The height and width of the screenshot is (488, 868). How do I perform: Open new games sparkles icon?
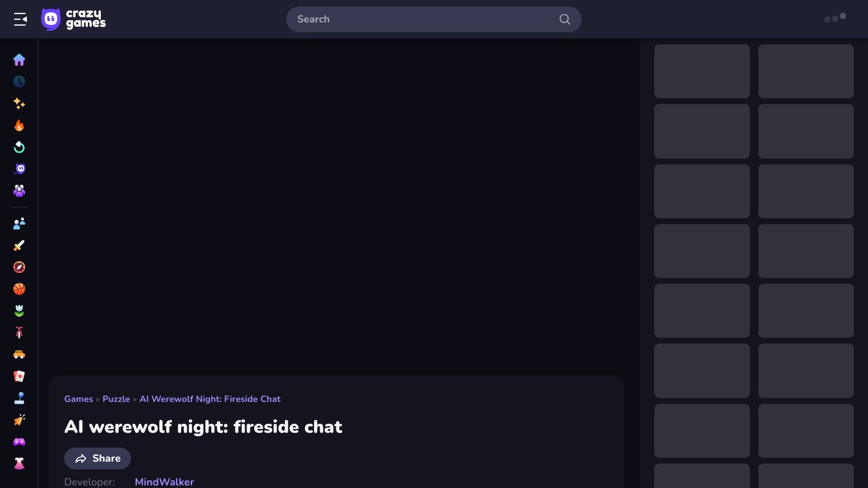19,103
